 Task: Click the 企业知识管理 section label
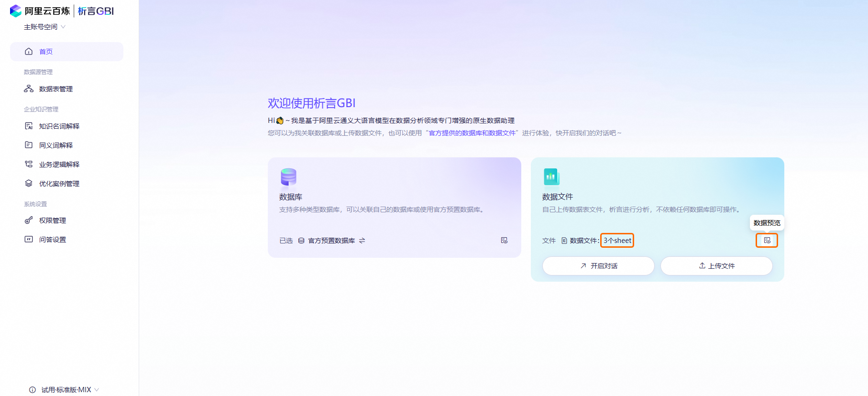[41, 109]
